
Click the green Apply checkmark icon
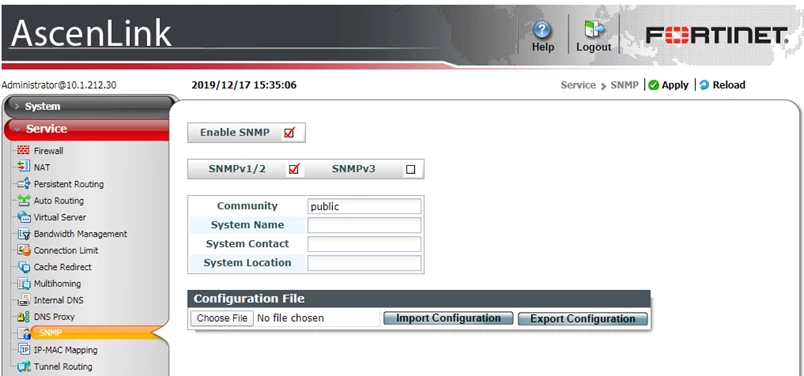(x=653, y=85)
